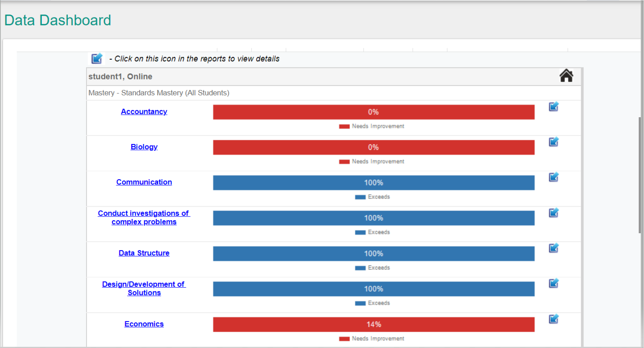Viewport: 644px width, 348px height.
Task: Open details for Biology report
Action: [554, 142]
